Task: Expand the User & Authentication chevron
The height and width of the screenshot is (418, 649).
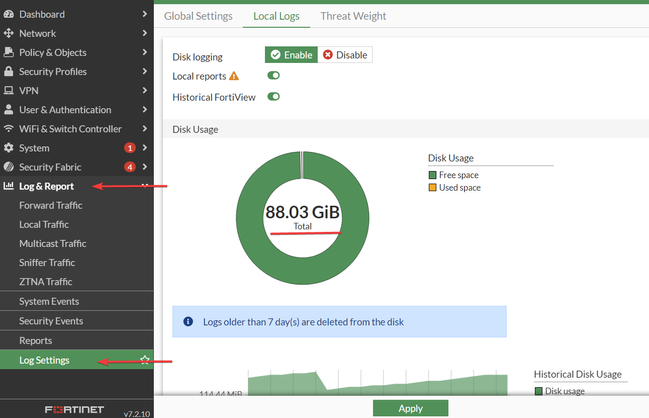Action: click(x=144, y=109)
